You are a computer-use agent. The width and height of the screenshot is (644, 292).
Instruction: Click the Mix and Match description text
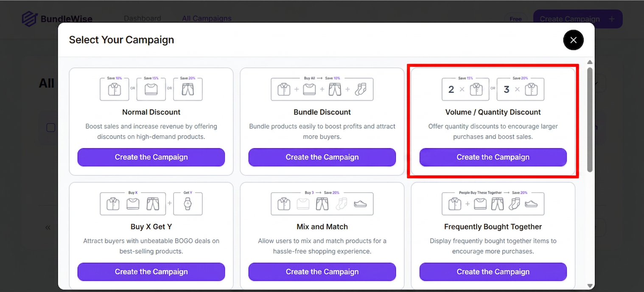322,246
